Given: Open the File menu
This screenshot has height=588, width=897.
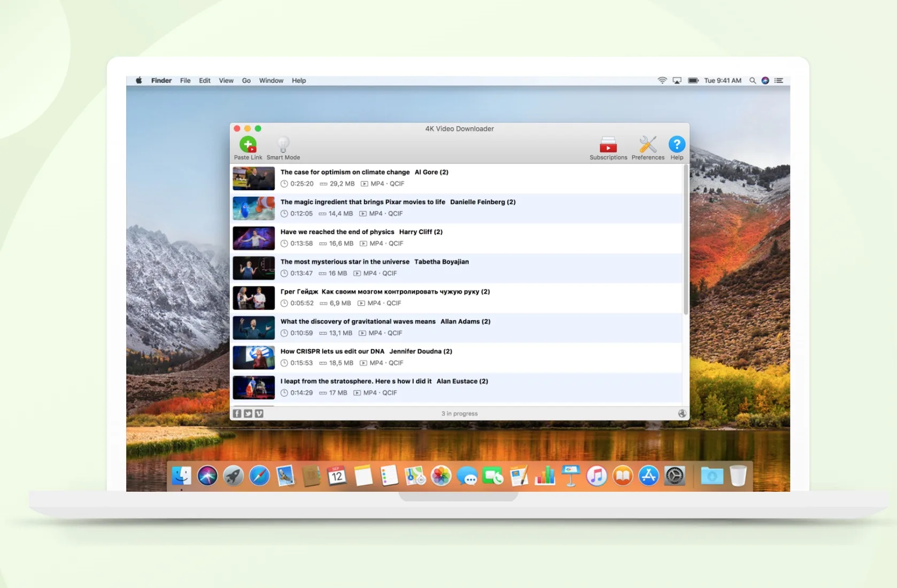Looking at the screenshot, I should pos(185,81).
